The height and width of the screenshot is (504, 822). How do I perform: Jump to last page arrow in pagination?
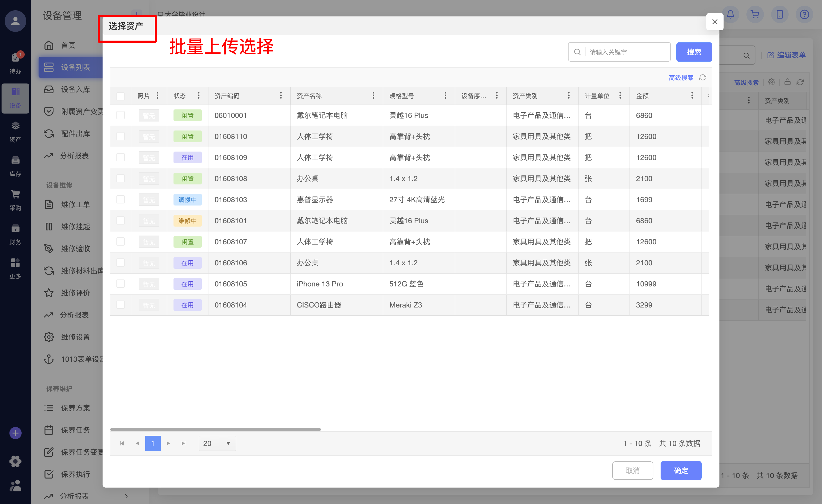[184, 443]
